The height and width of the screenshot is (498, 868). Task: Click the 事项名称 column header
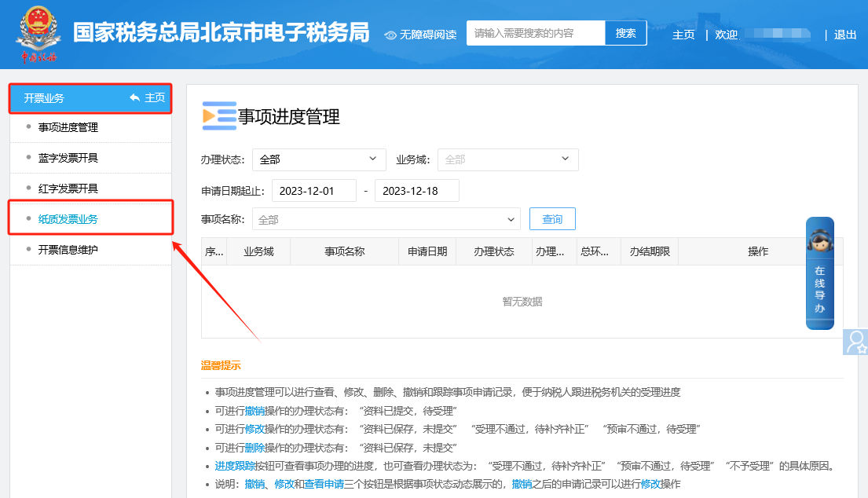[x=344, y=252]
